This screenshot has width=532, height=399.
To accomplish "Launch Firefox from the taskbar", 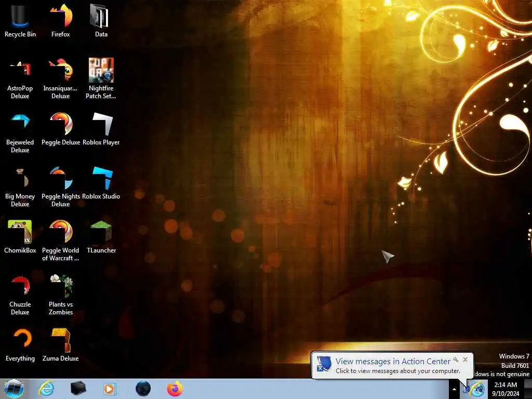I will [175, 389].
